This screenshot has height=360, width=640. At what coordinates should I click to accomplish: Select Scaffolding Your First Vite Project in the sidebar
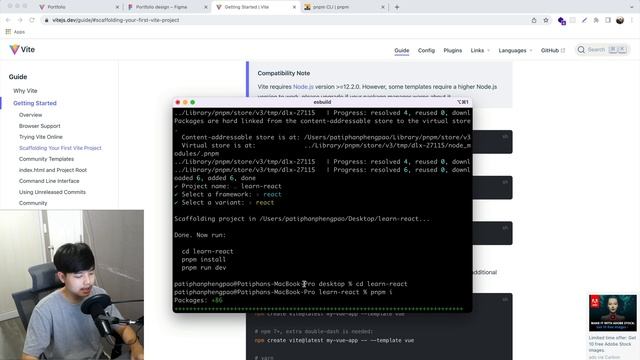pos(60,148)
